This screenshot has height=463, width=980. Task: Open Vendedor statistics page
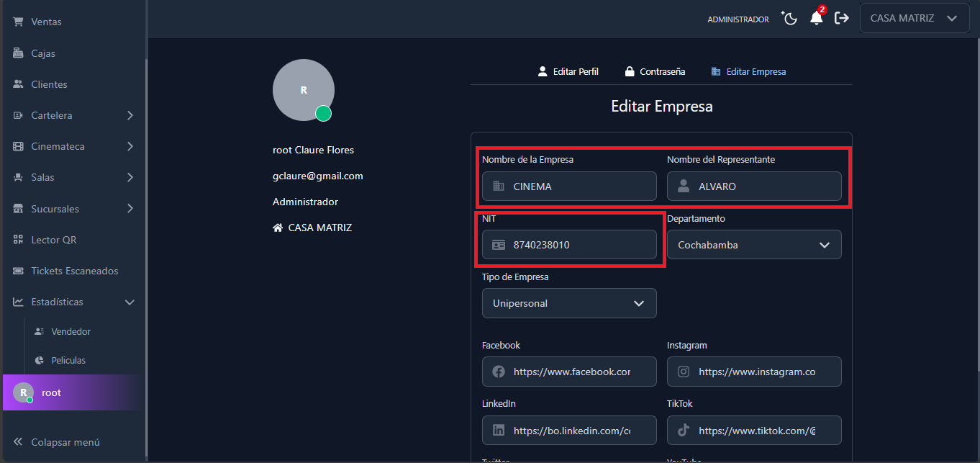[x=71, y=332]
